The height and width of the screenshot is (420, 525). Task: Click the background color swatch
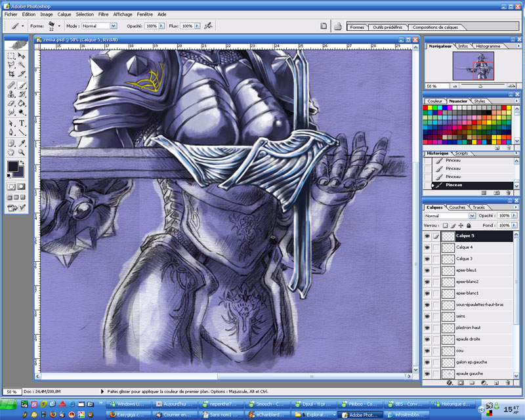click(x=20, y=173)
